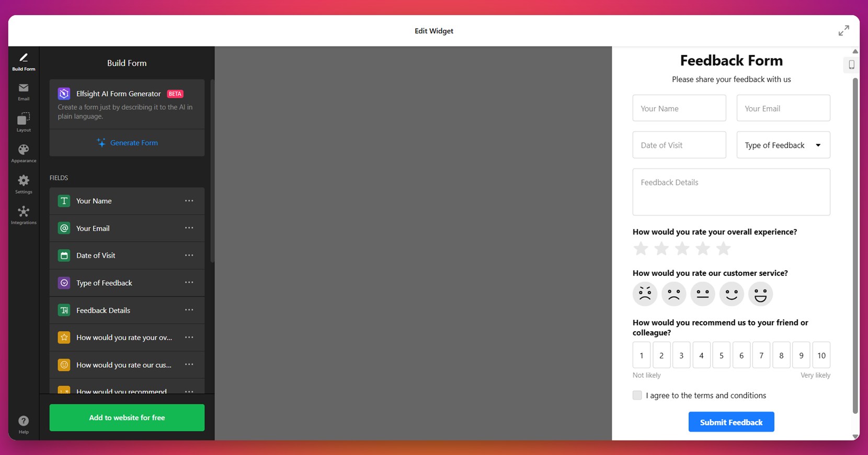Viewport: 868px width, 455px height.
Task: Open options menu for How would you recommend field
Action: pyautogui.click(x=189, y=391)
